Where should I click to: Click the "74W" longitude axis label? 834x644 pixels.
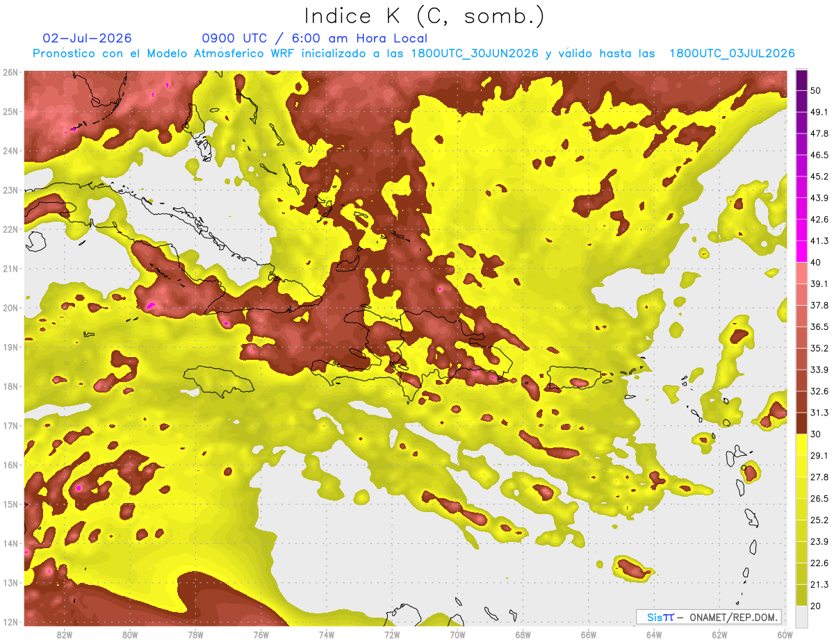tap(327, 635)
